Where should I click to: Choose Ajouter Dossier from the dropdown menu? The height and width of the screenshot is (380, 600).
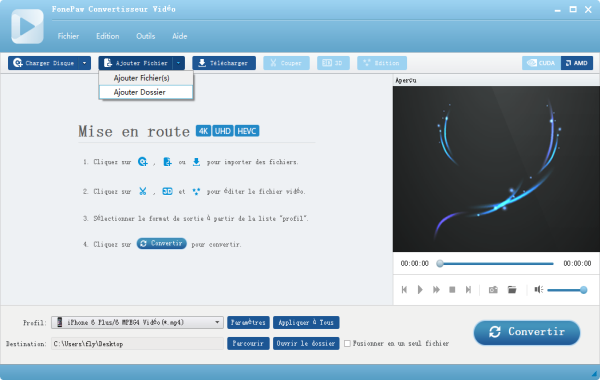[x=146, y=92]
